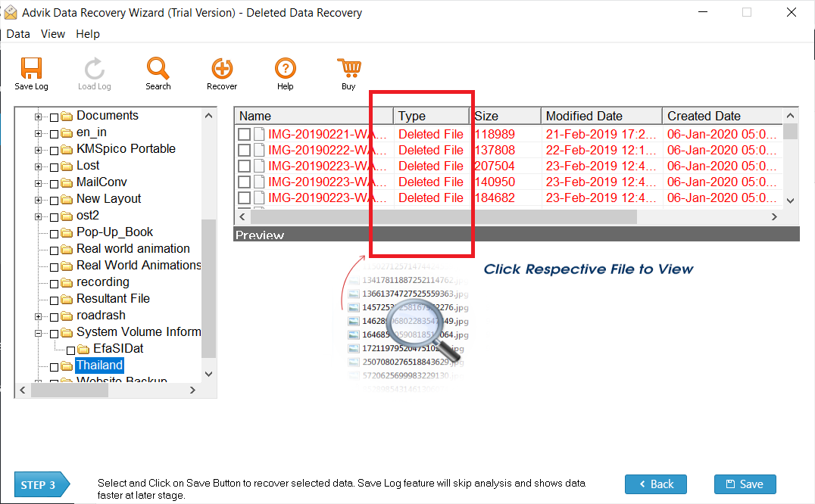Click the Advik wizard icon in title bar
The image size is (815, 504).
coord(12,12)
